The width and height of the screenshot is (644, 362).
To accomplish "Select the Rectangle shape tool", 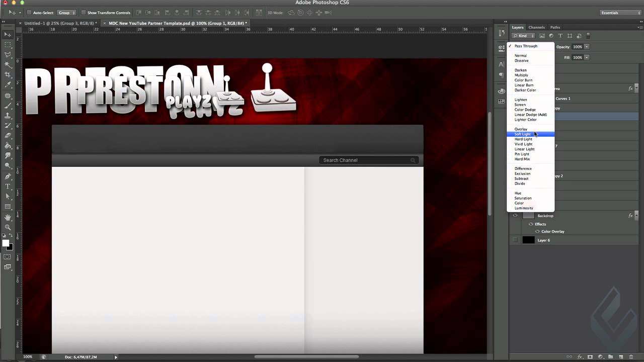I will pyautogui.click(x=8, y=207).
